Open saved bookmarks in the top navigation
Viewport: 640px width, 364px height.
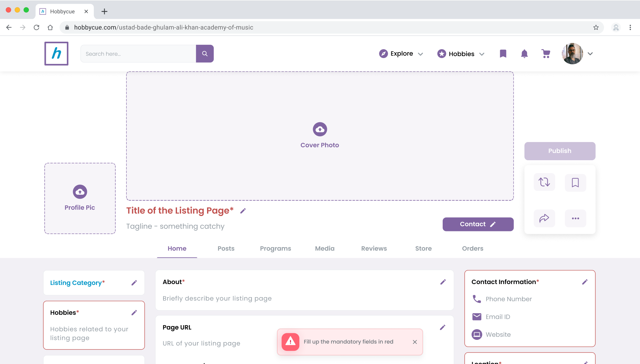503,54
